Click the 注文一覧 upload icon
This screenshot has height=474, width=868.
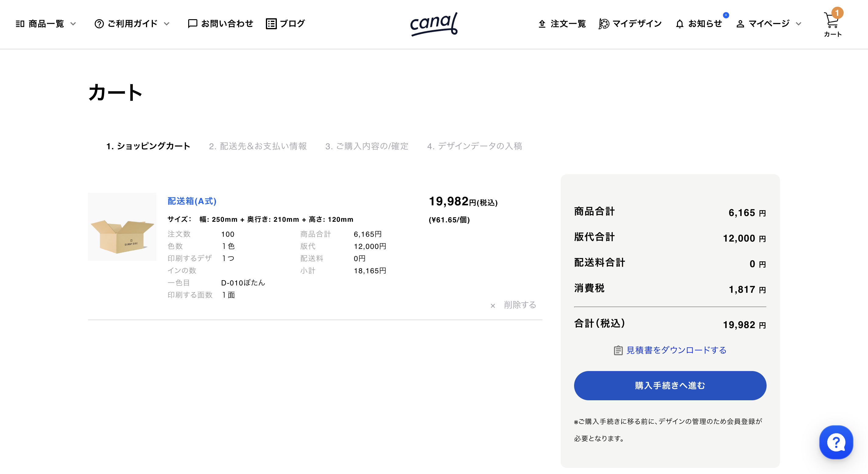pos(542,23)
